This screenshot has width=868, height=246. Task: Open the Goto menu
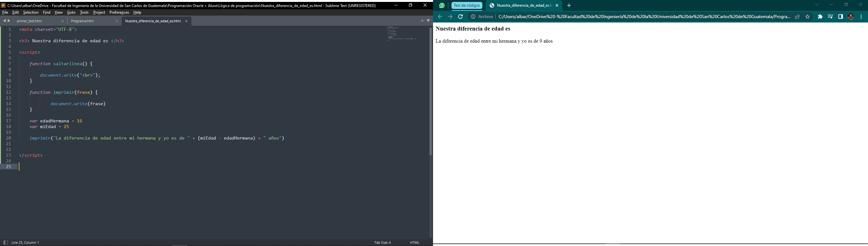[71, 12]
